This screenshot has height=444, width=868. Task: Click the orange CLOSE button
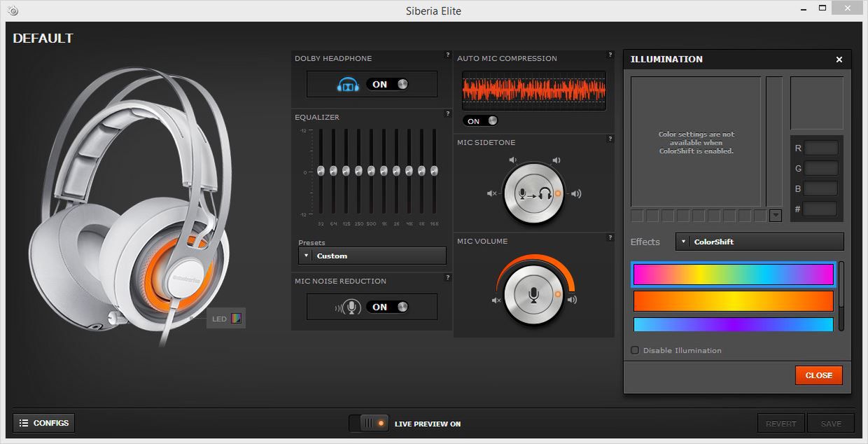[x=818, y=375]
